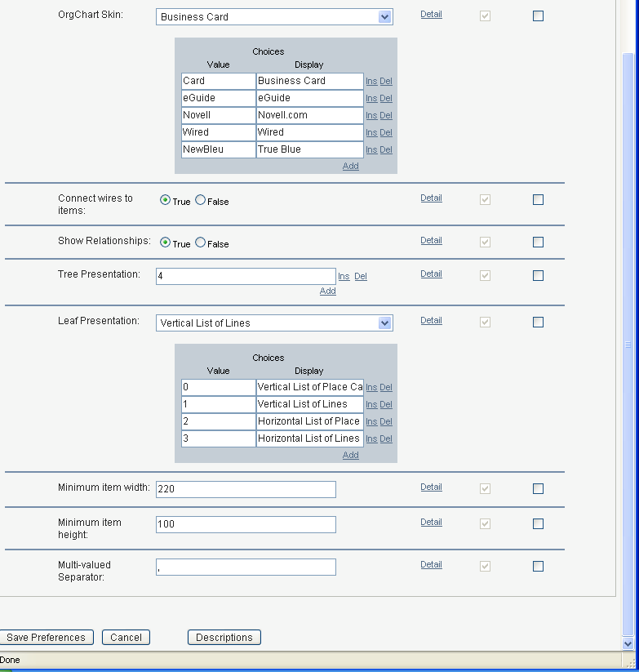Click Del next to Horizontal List of Lines
This screenshot has width=639, height=672.
386,438
